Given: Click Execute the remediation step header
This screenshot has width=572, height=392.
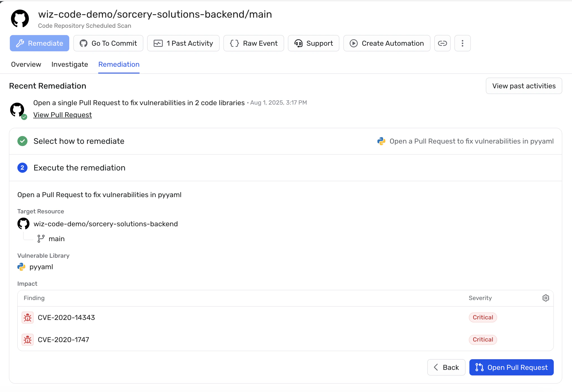Looking at the screenshot, I should coord(285,168).
